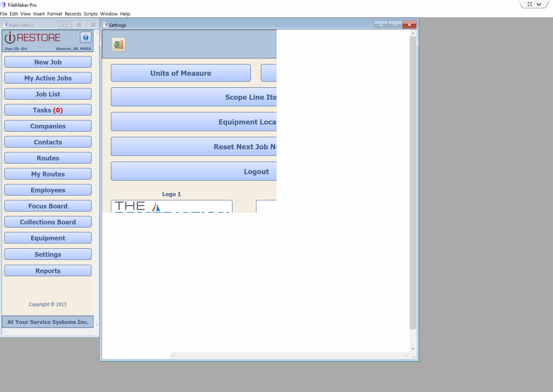Click the Settings window document icon

point(105,25)
